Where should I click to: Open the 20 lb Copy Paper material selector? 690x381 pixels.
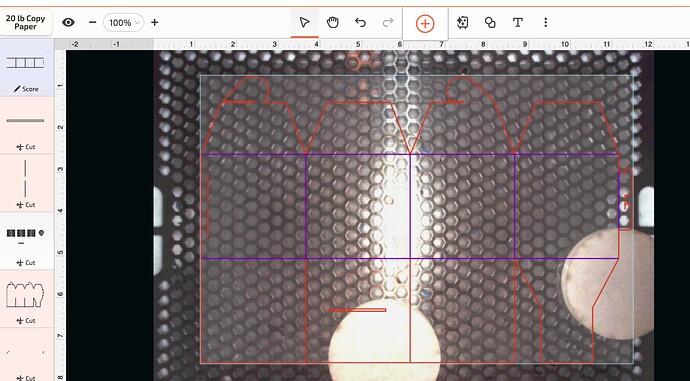26,22
